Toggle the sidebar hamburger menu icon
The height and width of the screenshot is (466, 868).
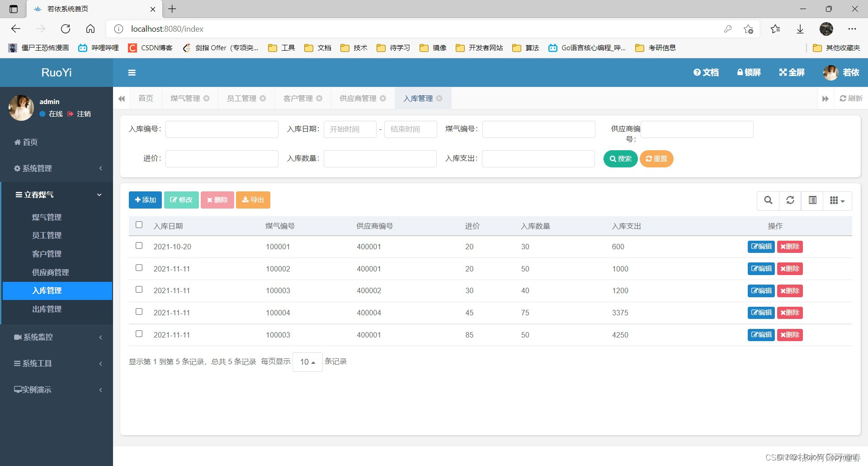click(132, 72)
